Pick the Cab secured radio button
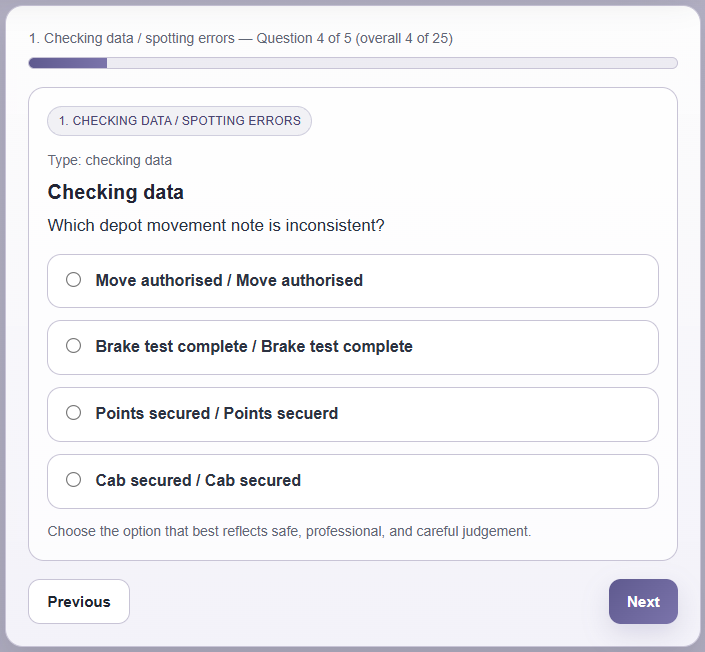The width and height of the screenshot is (705, 652). click(x=73, y=480)
